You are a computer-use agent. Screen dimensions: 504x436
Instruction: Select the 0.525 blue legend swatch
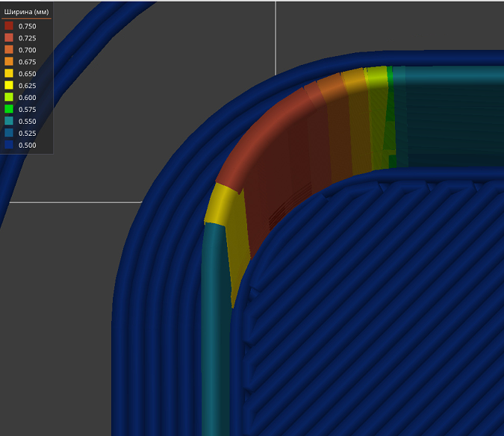click(x=9, y=133)
